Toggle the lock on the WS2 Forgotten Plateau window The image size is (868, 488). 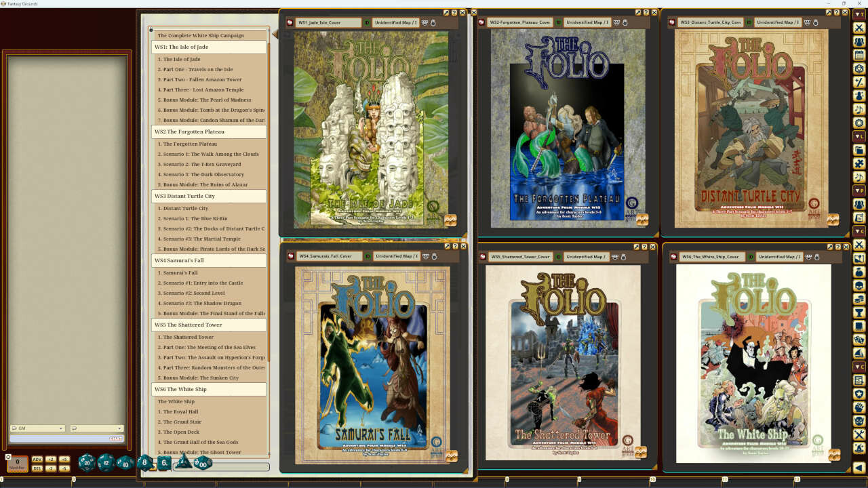(x=625, y=22)
